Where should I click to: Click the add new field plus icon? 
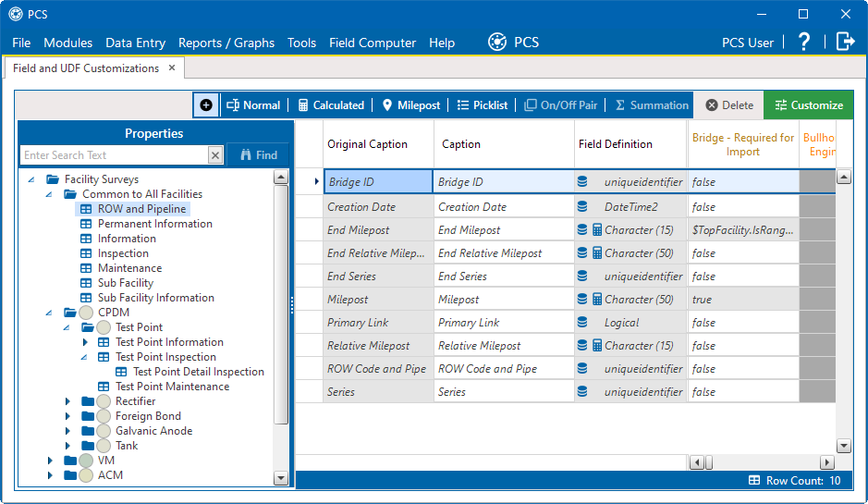pyautogui.click(x=206, y=105)
